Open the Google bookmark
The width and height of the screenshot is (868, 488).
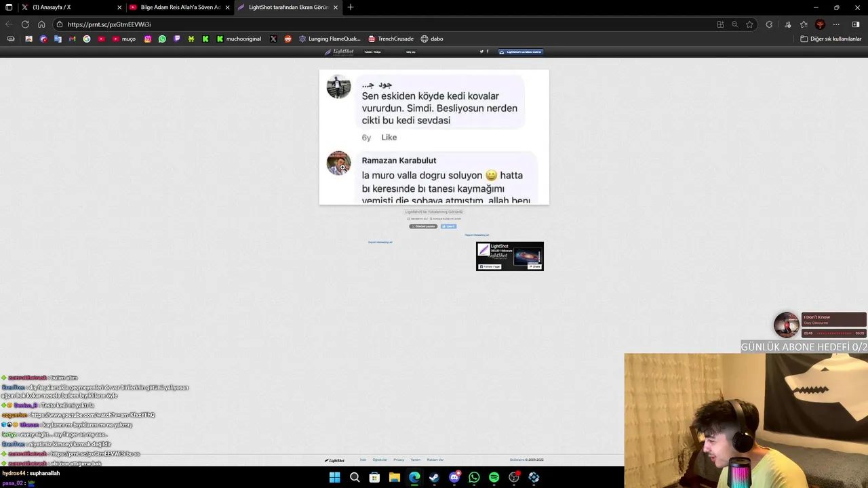coord(87,39)
